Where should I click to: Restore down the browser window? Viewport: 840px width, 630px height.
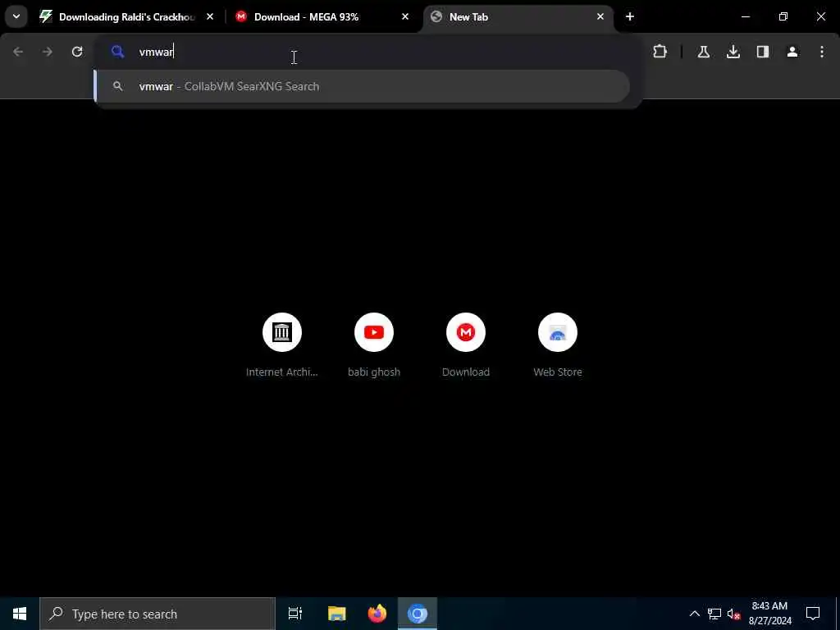783,17
